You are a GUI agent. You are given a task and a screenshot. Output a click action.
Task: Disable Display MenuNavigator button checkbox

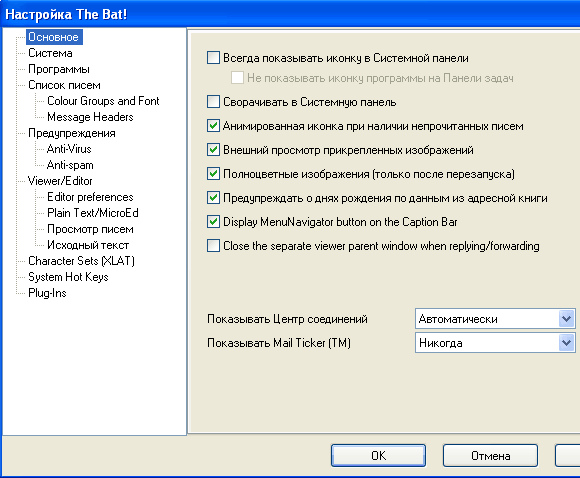[x=213, y=222]
